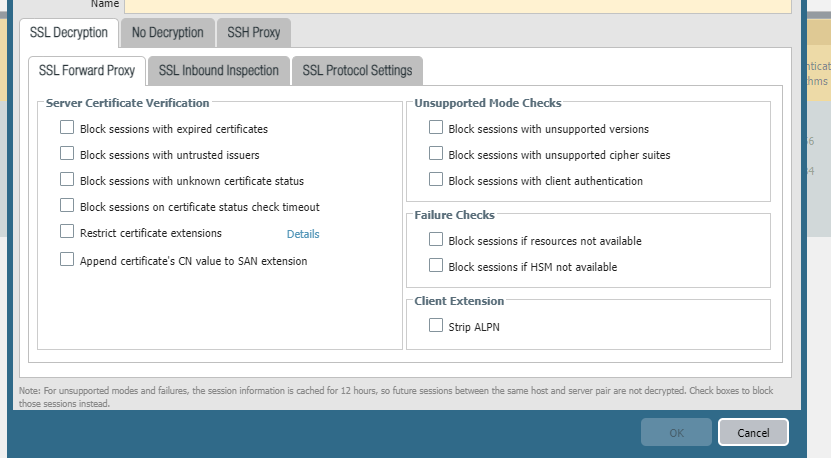Toggle Block sessions with unknown certificate status
This screenshot has height=458, width=831.
click(67, 180)
